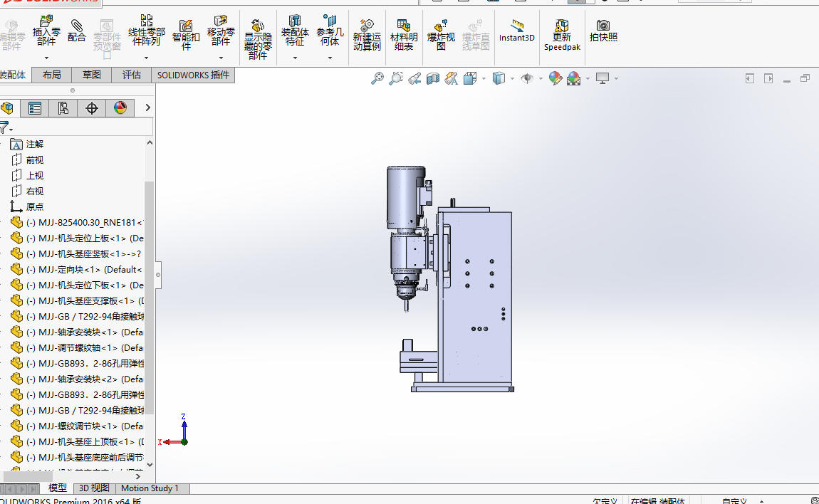Select 原点 (Origin) in tree

[35, 207]
